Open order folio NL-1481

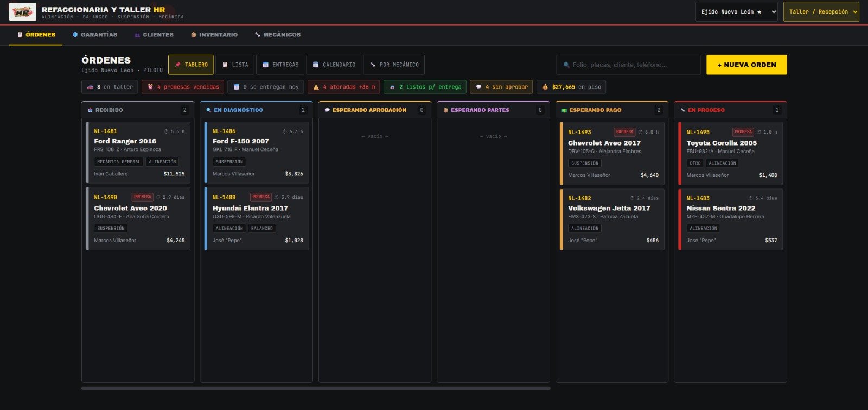(105, 131)
